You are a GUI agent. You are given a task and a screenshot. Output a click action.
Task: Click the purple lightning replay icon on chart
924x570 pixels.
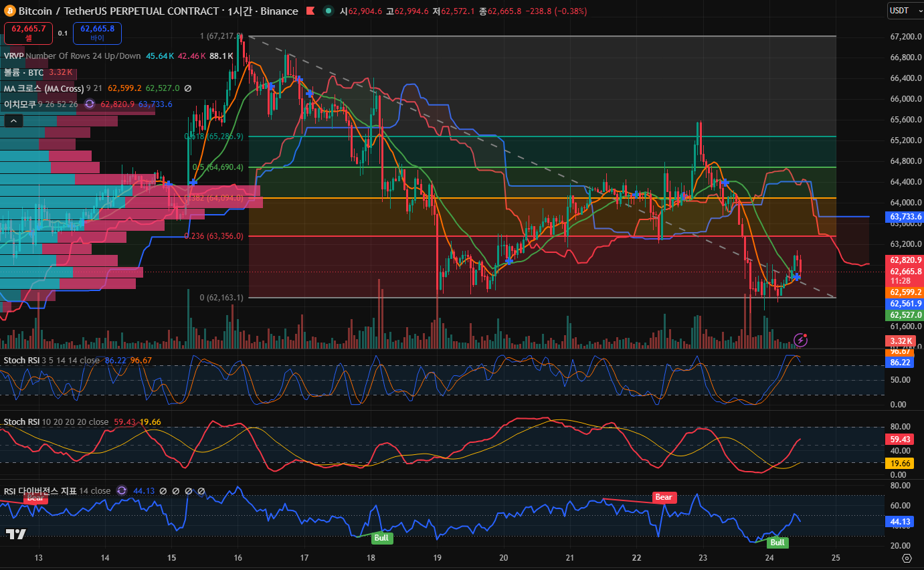800,340
